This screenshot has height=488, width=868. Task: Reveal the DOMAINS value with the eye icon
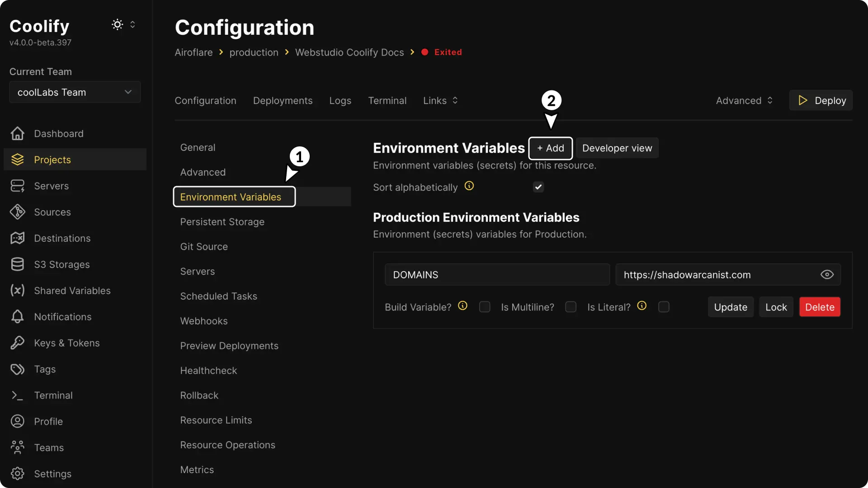coord(827,274)
